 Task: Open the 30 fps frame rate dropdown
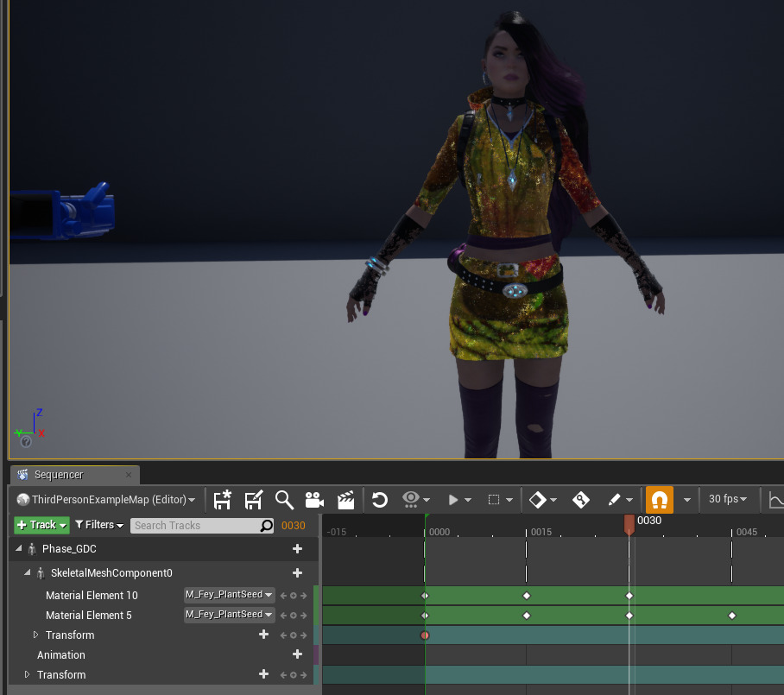(x=728, y=500)
